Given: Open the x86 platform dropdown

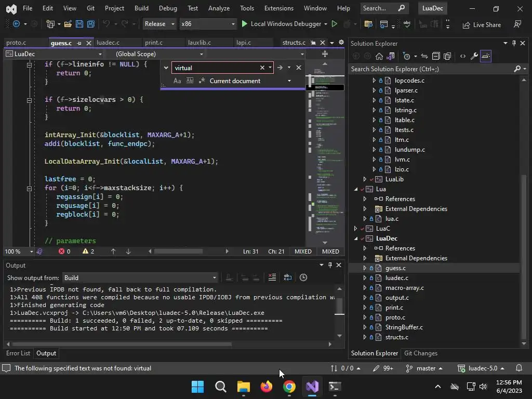Looking at the screenshot, I should [x=208, y=24].
